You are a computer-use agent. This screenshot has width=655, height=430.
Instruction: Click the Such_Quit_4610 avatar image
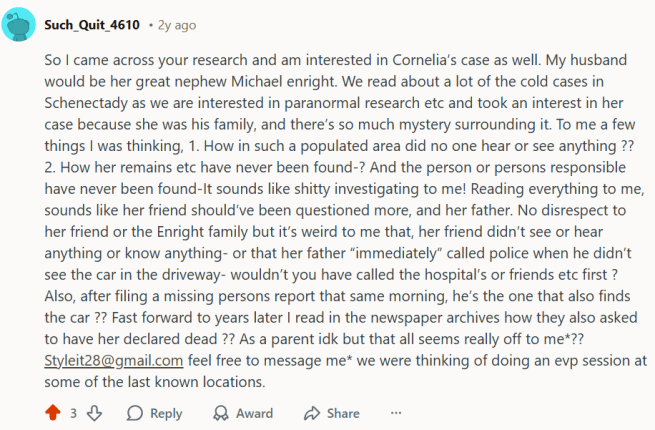pos(20,24)
